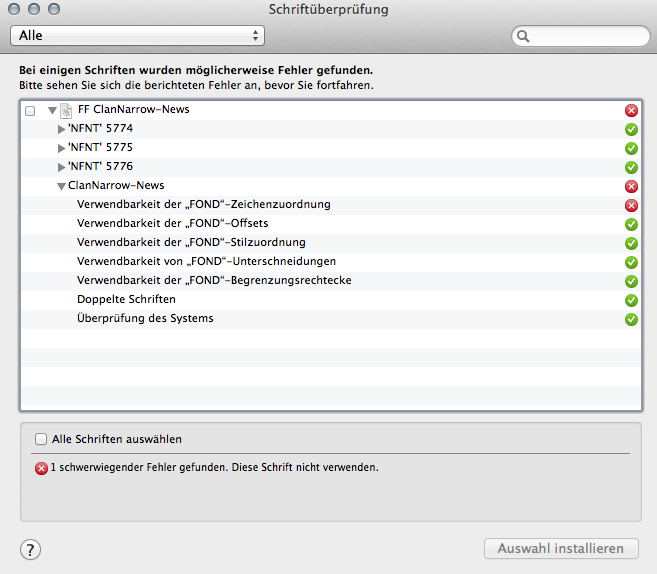Click green checkmark on 'NFNT' 5774 row

click(631, 129)
